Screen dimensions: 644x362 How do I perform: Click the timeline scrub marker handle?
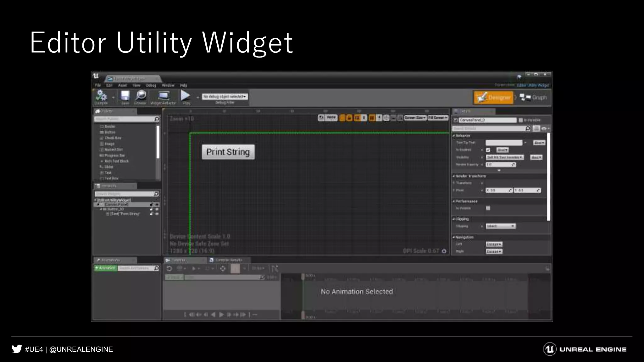[x=303, y=277]
